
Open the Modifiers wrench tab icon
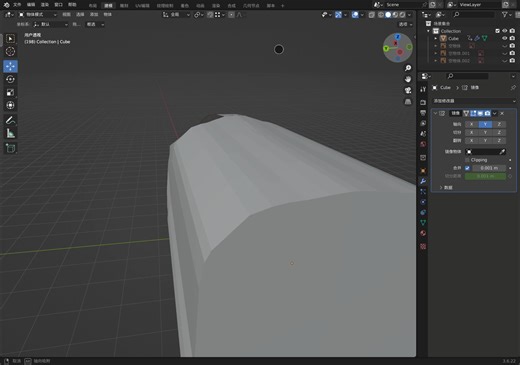coord(423,181)
